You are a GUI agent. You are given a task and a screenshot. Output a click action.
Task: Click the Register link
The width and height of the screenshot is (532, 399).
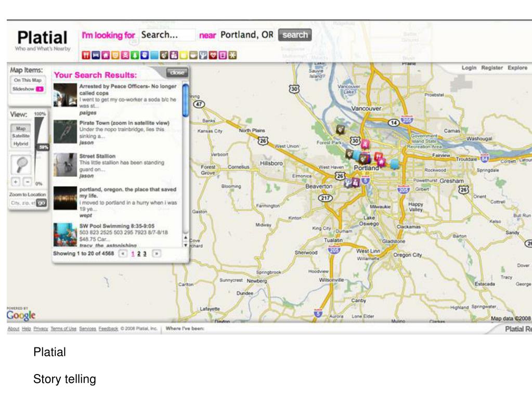[x=492, y=68]
